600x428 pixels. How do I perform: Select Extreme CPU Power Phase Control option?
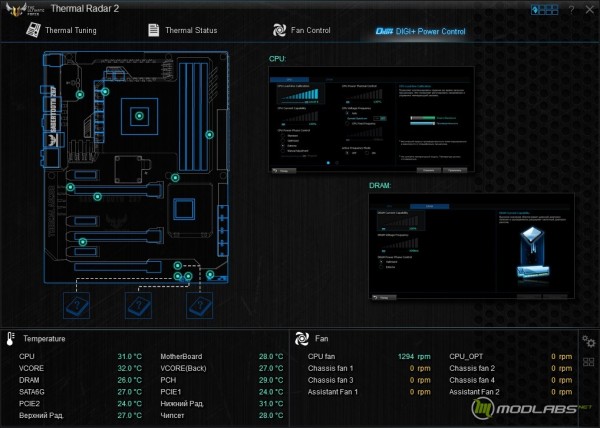pyautogui.click(x=282, y=146)
